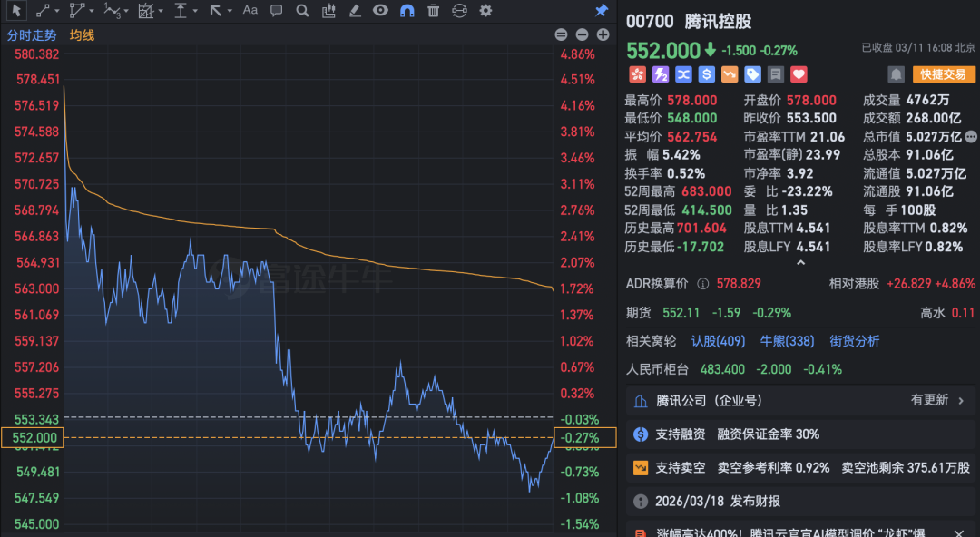Toggle the price alert bell

click(897, 74)
